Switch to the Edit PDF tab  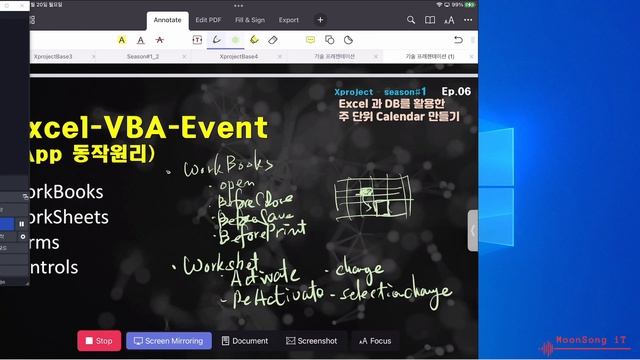point(208,20)
